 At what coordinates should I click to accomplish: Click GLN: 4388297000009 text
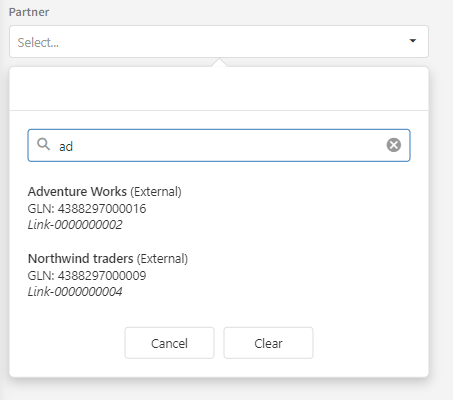pos(87,275)
